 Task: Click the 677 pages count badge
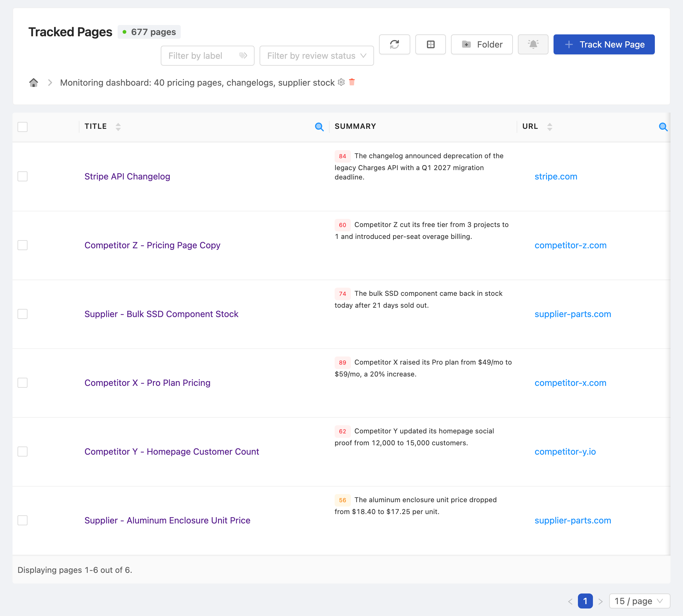click(149, 32)
